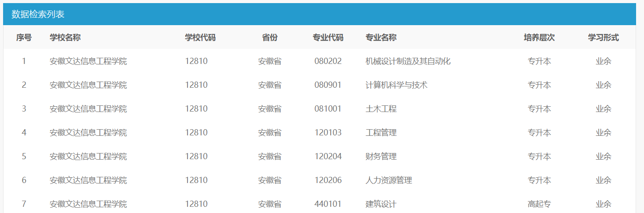644x213 pixels.
Task: Click 高起专 level in 建筑设计 row
Action: pyautogui.click(x=539, y=204)
